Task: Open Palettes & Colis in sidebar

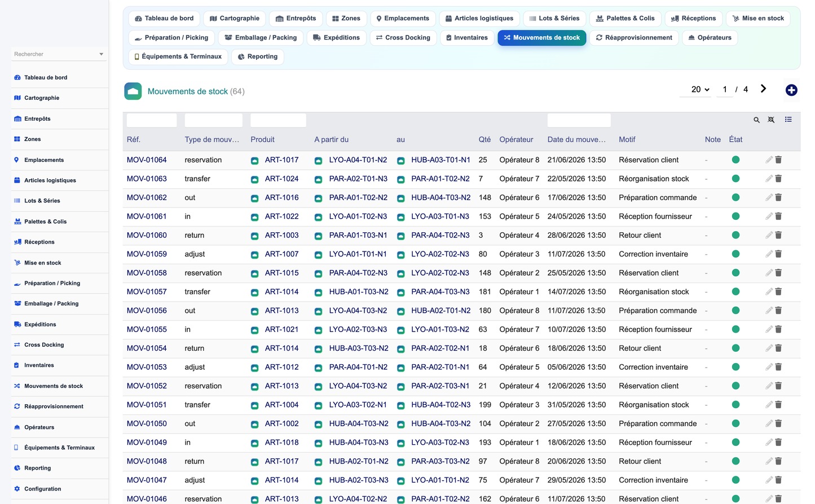Action: click(x=45, y=222)
